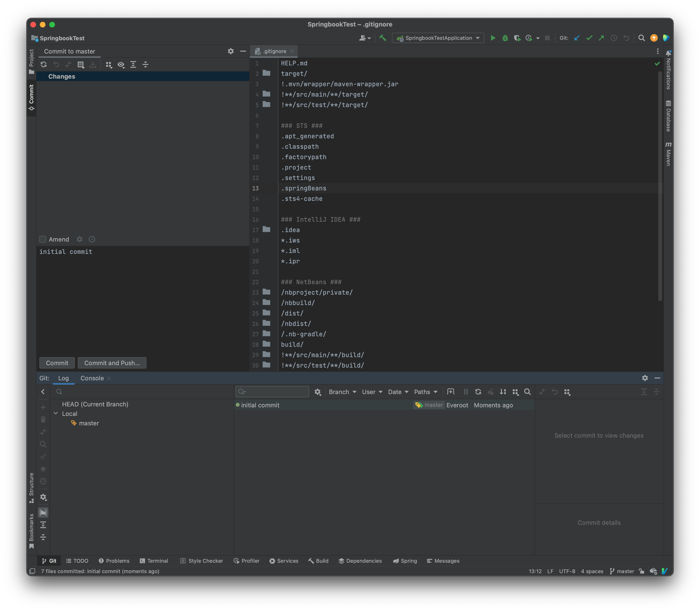Toggle show-folders button in branches sidebar
The height and width of the screenshot is (611, 700).
click(x=43, y=512)
